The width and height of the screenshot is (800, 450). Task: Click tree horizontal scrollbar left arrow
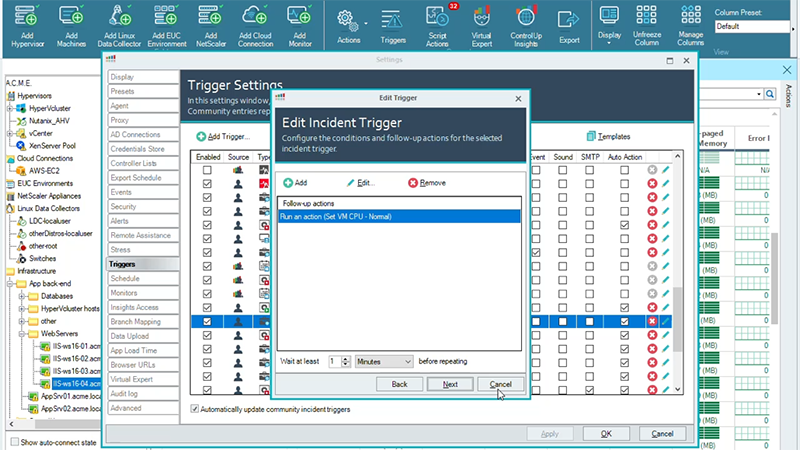11,423
